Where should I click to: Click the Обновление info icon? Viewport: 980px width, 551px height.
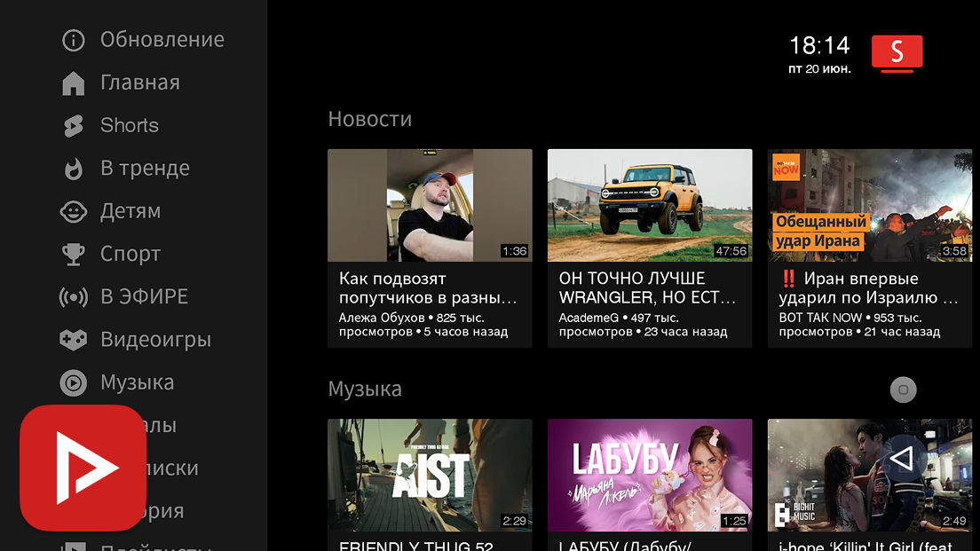pyautogui.click(x=73, y=40)
